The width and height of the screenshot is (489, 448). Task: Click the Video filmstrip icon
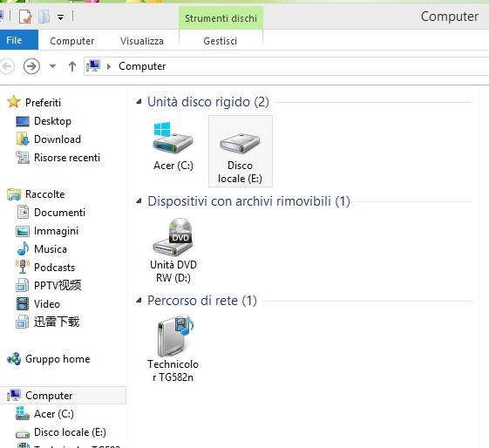click(x=23, y=303)
